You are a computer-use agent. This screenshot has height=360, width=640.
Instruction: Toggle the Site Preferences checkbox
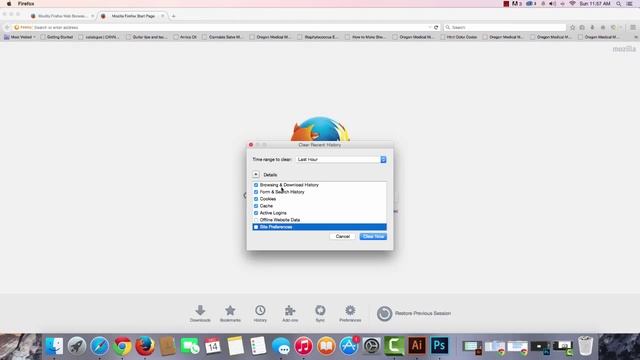pos(256,227)
